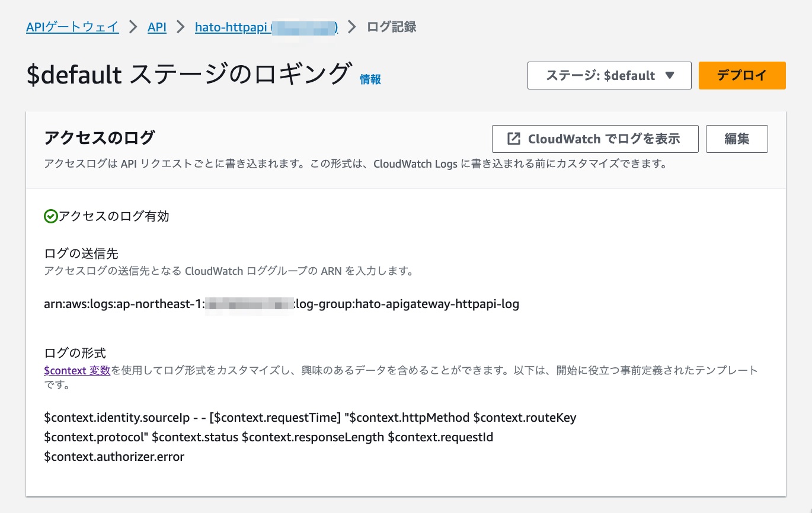Image resolution: width=812 pixels, height=513 pixels.
Task: Navigate to the API breadcrumb entry
Action: point(156,27)
